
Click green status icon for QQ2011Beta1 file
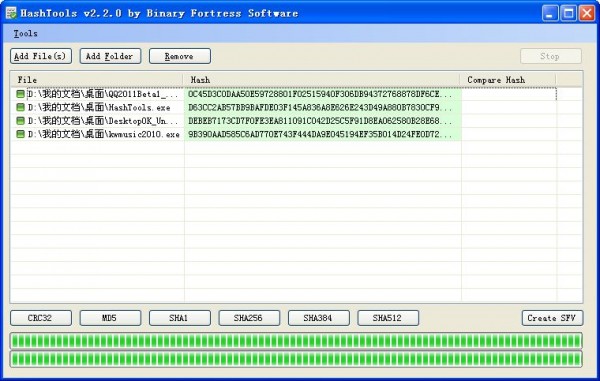point(20,94)
